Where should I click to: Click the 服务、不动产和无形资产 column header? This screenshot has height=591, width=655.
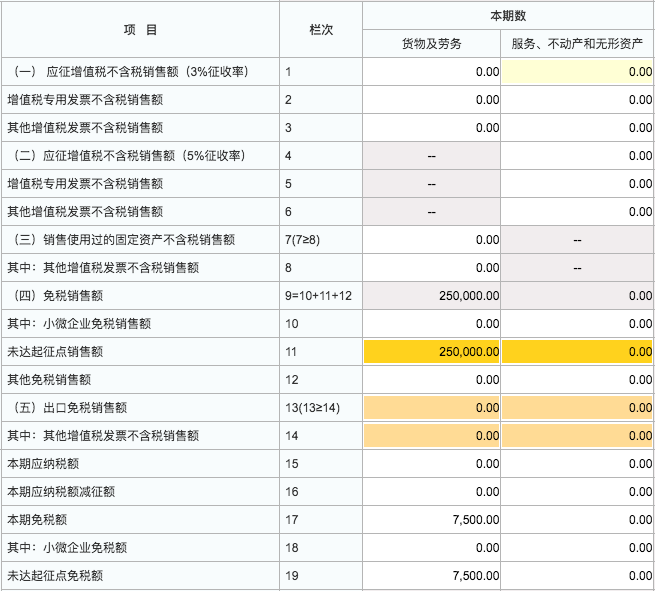coord(577,44)
